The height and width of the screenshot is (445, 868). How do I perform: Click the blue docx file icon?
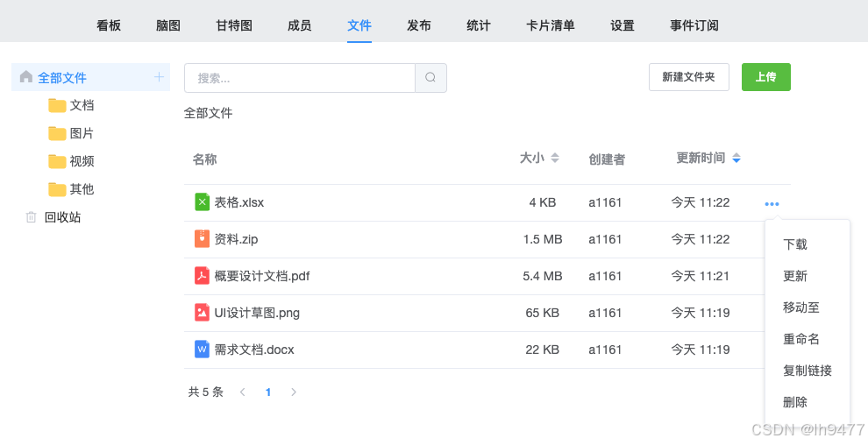(x=202, y=350)
